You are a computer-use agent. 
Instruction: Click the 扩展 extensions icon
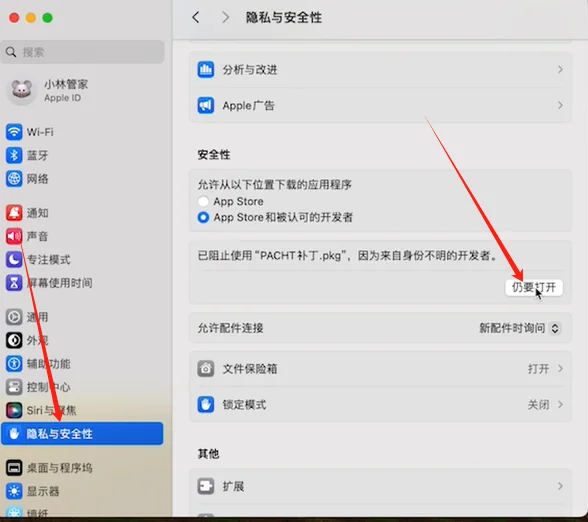(206, 486)
